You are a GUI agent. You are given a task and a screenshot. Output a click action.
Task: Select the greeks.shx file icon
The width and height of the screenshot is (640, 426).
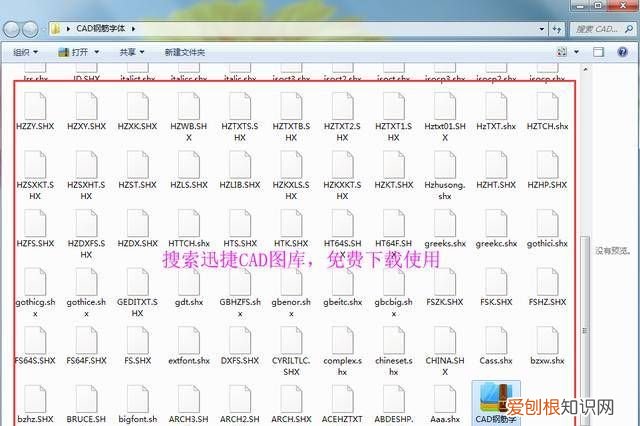tap(445, 223)
